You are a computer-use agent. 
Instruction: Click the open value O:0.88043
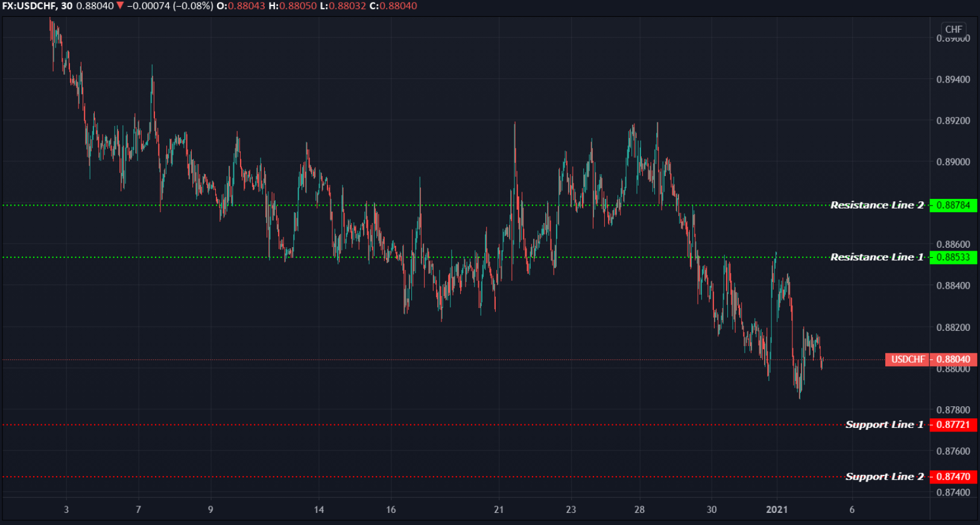point(241,6)
